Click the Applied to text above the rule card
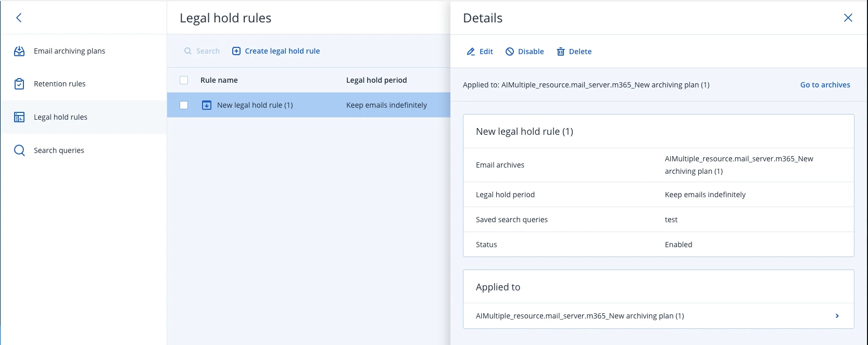 tap(586, 85)
